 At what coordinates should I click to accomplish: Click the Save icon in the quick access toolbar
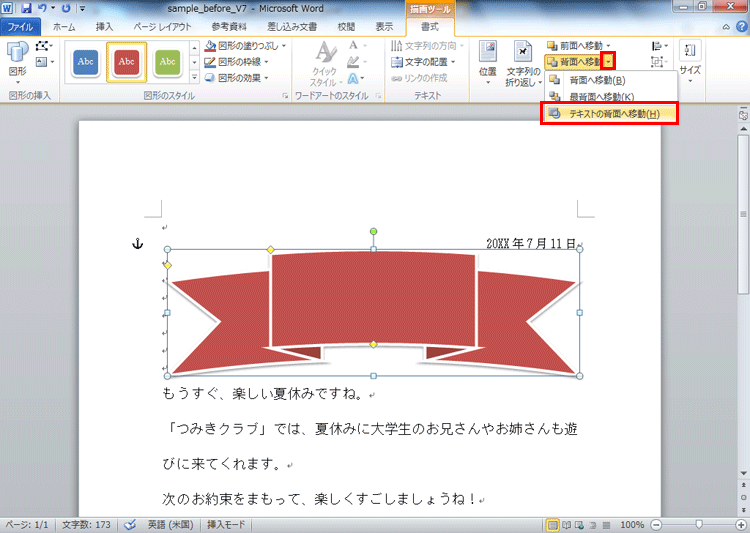coord(26,8)
